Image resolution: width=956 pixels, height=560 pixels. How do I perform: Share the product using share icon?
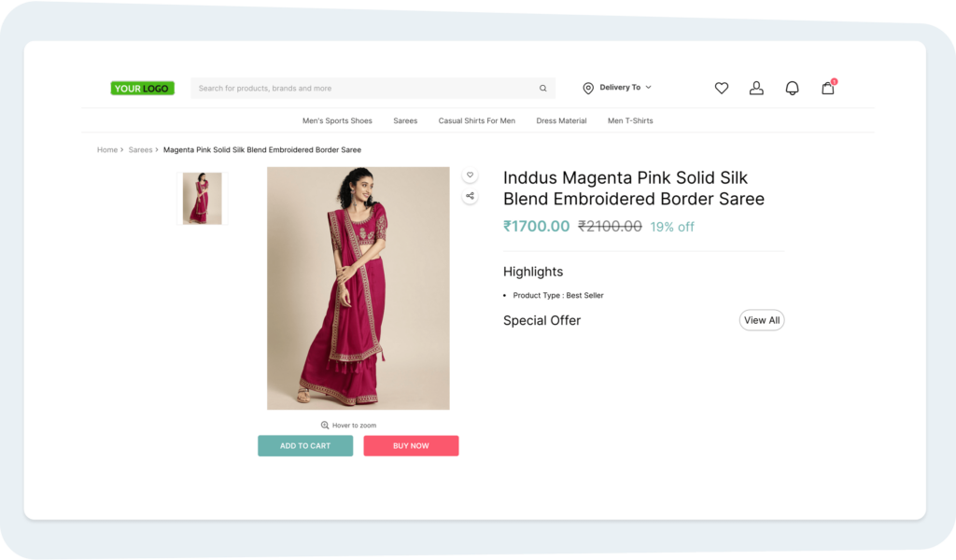click(470, 196)
